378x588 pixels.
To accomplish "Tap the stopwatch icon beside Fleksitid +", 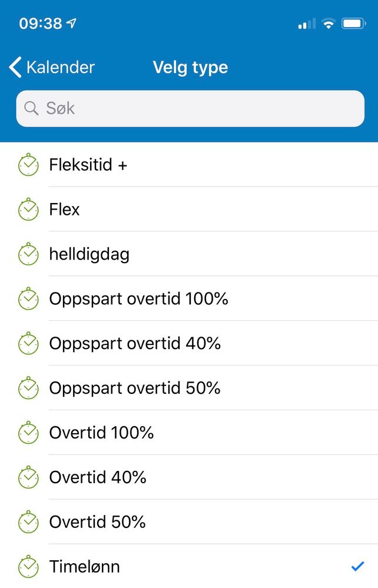I will tap(28, 165).
